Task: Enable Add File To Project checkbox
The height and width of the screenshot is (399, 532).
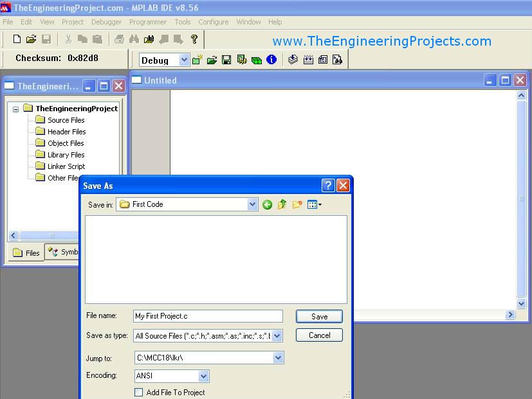Action: (x=138, y=392)
